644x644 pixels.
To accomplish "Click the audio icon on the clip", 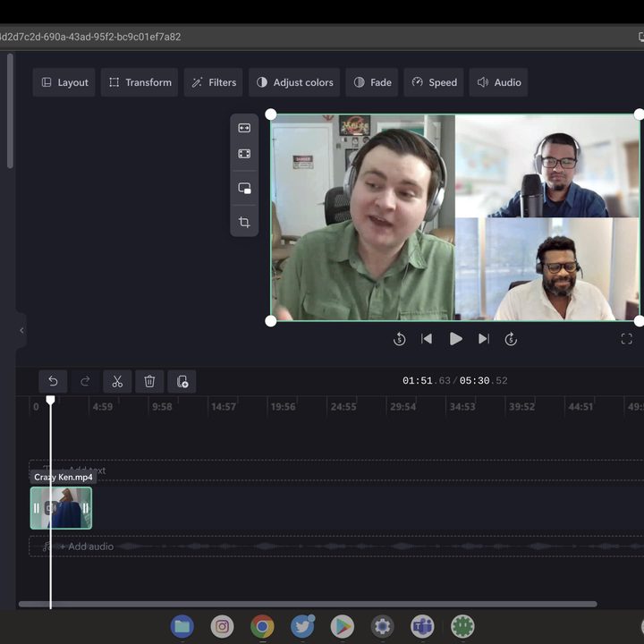I will pyautogui.click(x=52, y=508).
